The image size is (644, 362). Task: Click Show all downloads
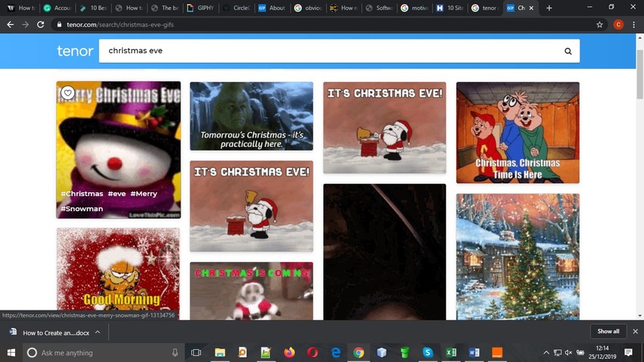pyautogui.click(x=608, y=331)
